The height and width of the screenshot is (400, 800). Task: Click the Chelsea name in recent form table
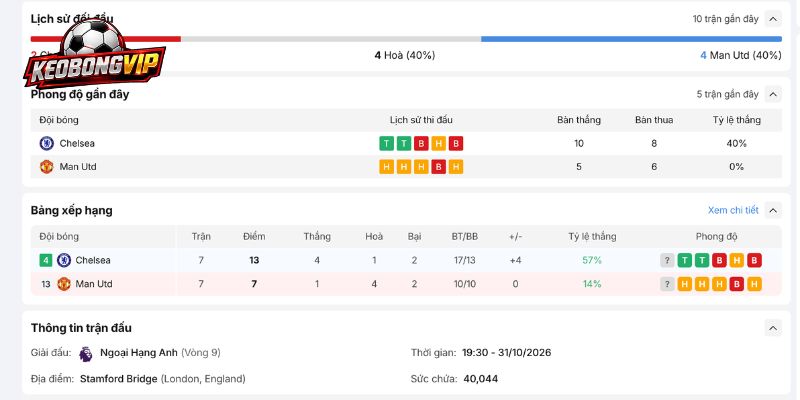pyautogui.click(x=77, y=143)
